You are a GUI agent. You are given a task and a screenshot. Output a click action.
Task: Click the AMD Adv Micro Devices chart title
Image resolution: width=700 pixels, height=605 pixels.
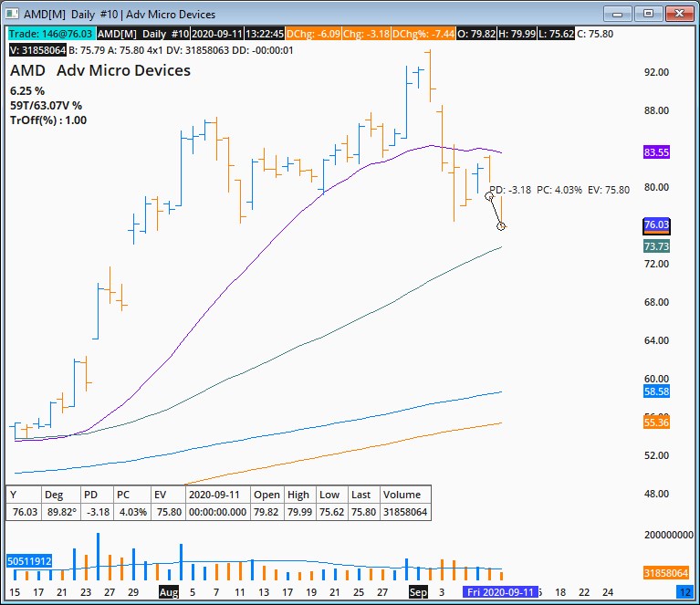pos(100,70)
